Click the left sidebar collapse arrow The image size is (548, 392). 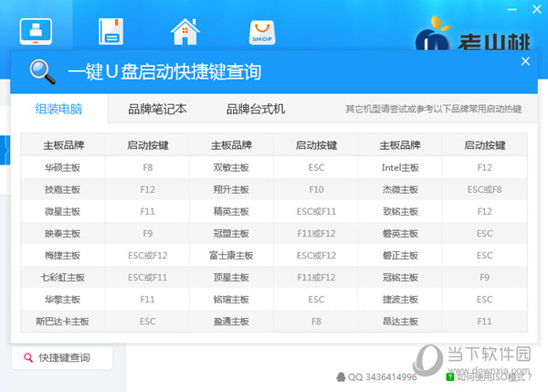click(5, 151)
